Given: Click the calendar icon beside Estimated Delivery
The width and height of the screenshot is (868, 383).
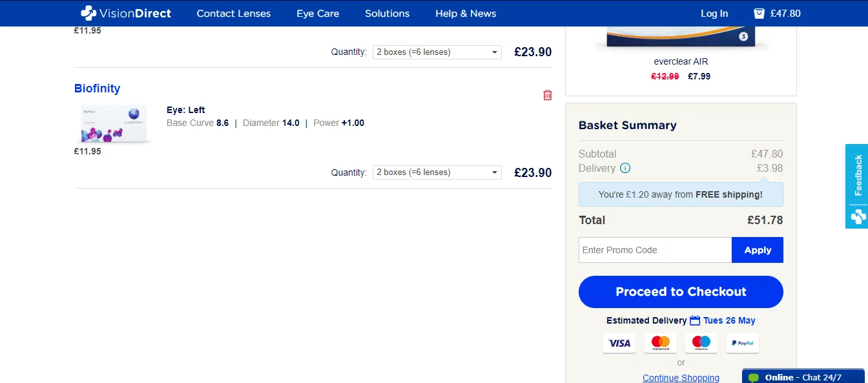Looking at the screenshot, I should [x=695, y=320].
